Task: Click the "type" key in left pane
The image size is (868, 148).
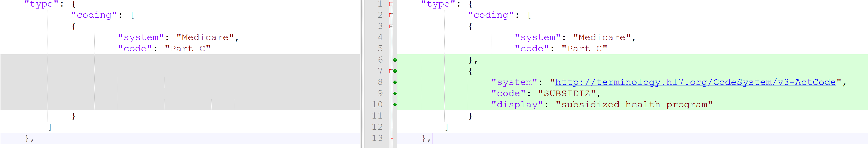Action: click(x=41, y=4)
